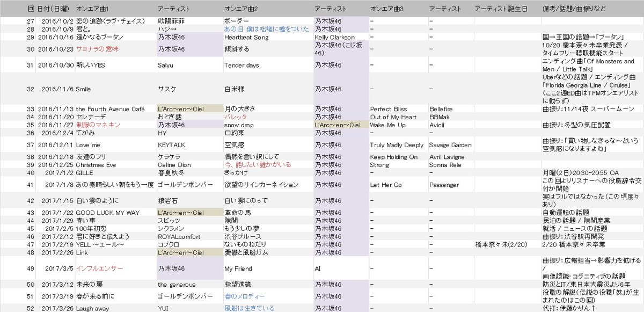The height and width of the screenshot is (312, 644).
Task: Click the My Friend song cell
Action: 237,268
